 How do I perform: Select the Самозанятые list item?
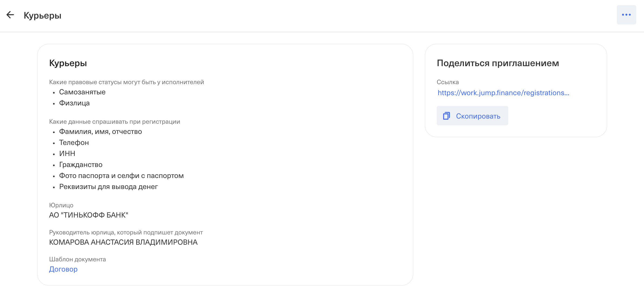coord(82,92)
